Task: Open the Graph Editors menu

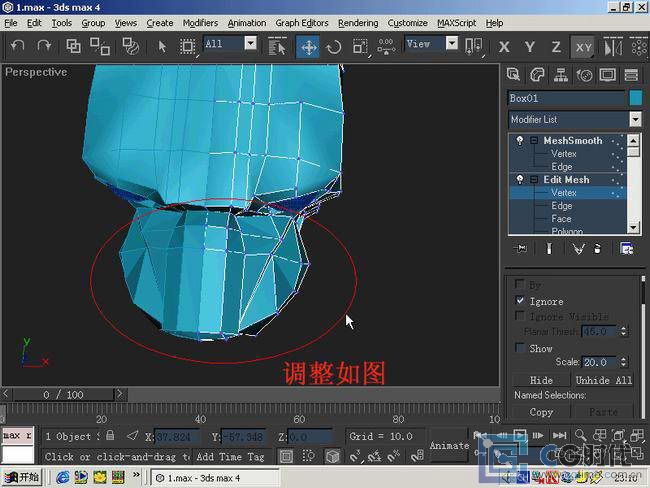Action: [302, 23]
